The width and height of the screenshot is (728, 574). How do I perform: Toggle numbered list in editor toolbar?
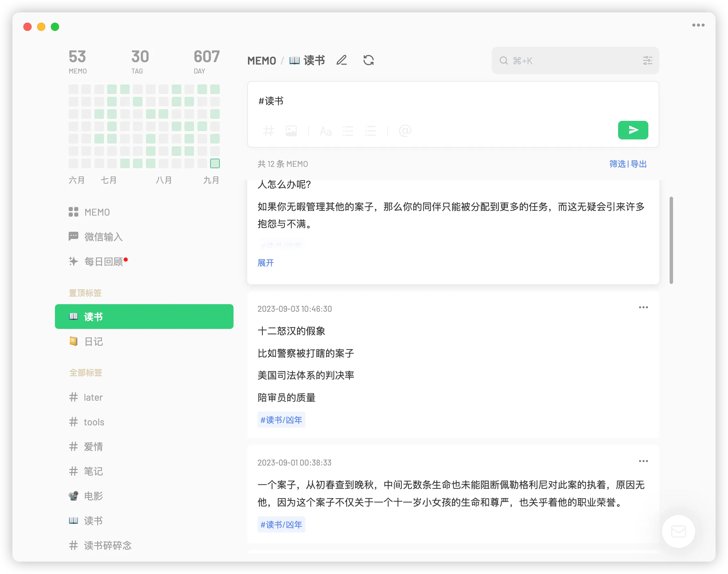click(x=370, y=131)
